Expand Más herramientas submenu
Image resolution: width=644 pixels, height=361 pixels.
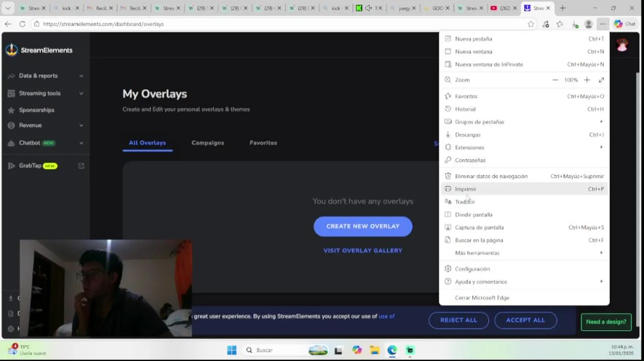[x=524, y=253]
